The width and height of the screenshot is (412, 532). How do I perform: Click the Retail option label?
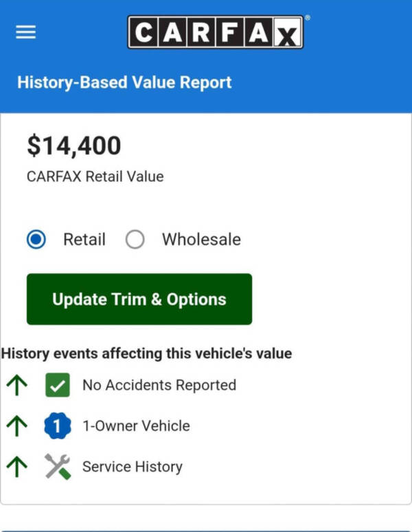84,240
